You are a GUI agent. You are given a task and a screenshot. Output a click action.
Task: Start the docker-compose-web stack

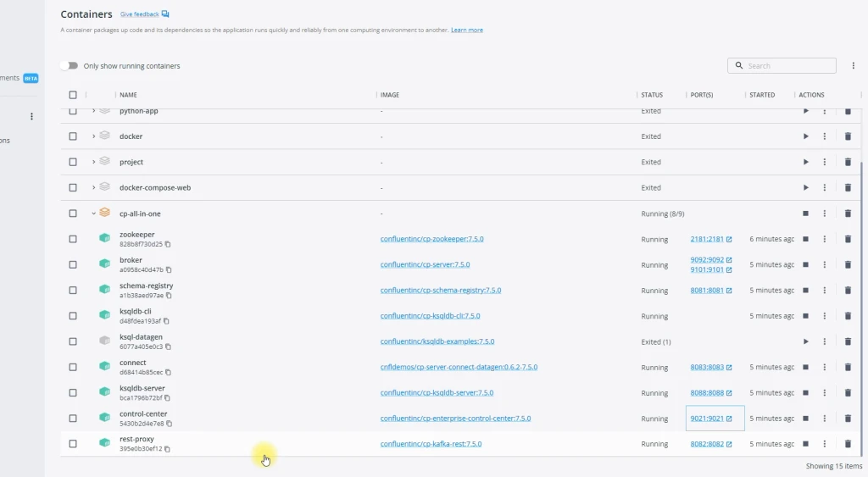click(x=805, y=188)
